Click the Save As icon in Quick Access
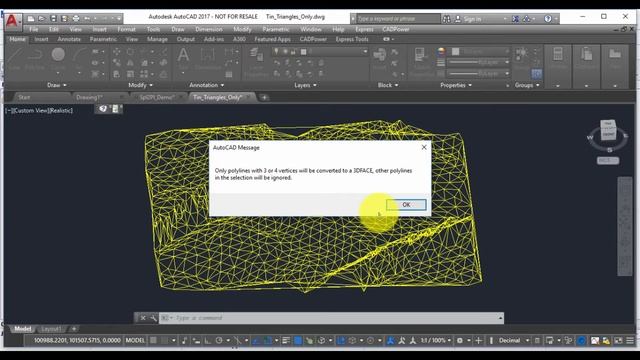The width and height of the screenshot is (640, 360). click(64, 18)
